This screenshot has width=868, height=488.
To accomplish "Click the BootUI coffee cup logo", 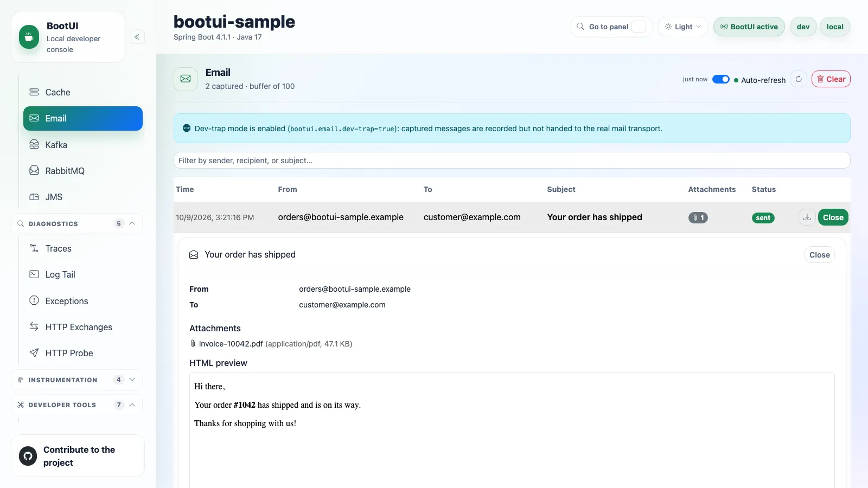I will [29, 37].
